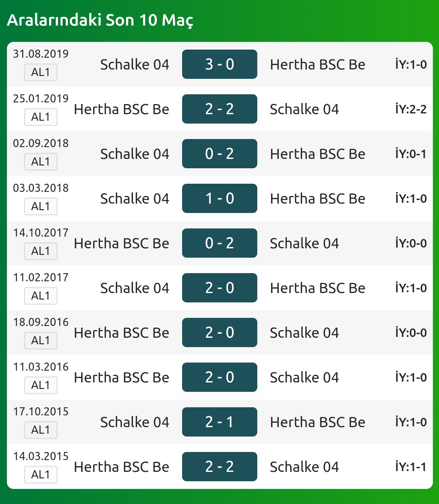Image resolution: width=439 pixels, height=504 pixels.
Task: Open the 2 - 2 score from 25.01.2019
Action: coord(219,109)
